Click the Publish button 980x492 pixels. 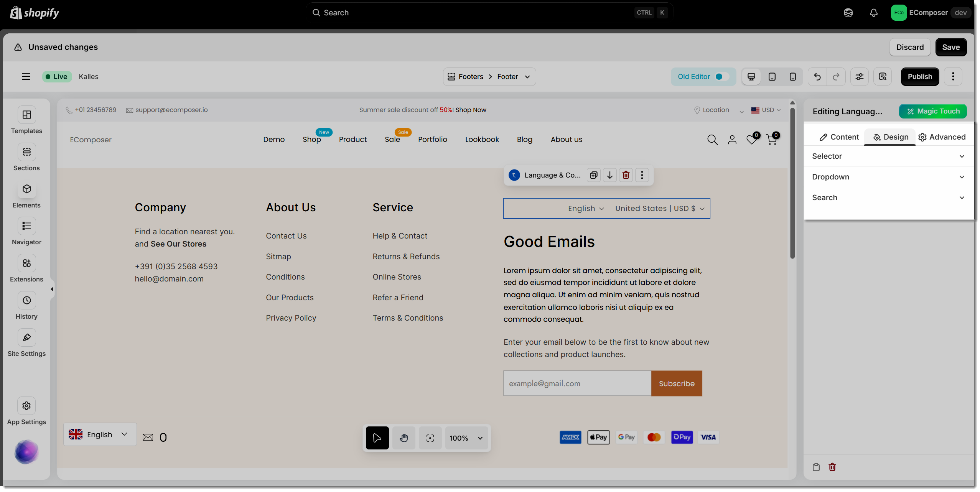[919, 77]
